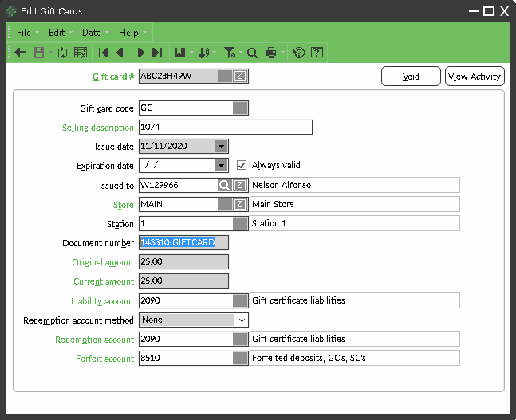Open the save options dropdown arrow
The width and height of the screenshot is (516, 420).
click(50, 53)
